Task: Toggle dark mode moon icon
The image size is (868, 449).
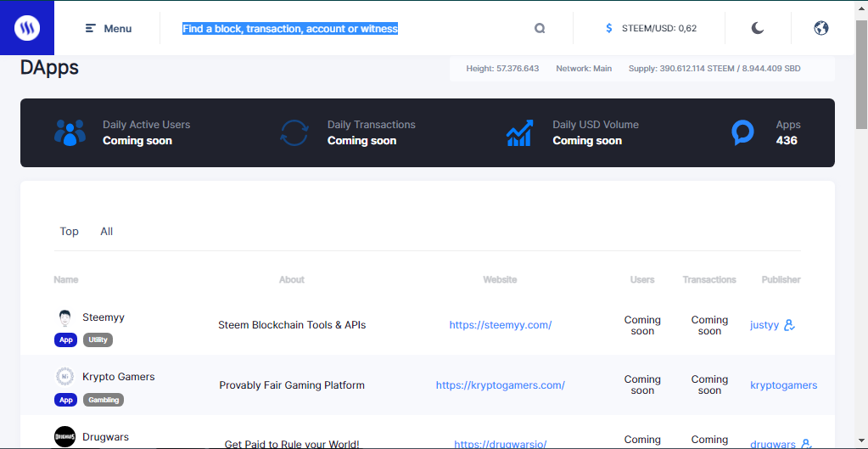Action: tap(758, 28)
